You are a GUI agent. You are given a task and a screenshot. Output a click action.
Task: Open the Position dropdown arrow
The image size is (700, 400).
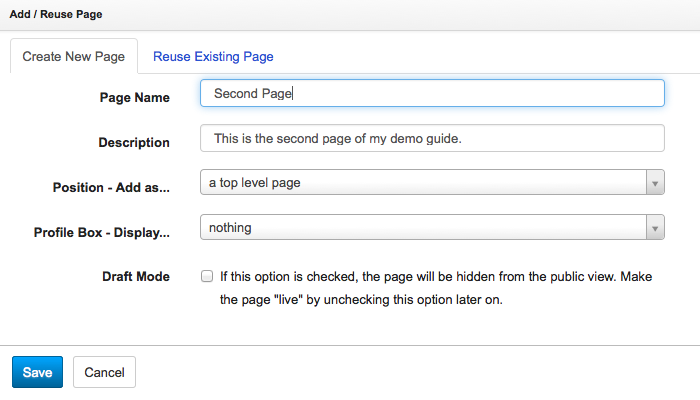(x=655, y=183)
